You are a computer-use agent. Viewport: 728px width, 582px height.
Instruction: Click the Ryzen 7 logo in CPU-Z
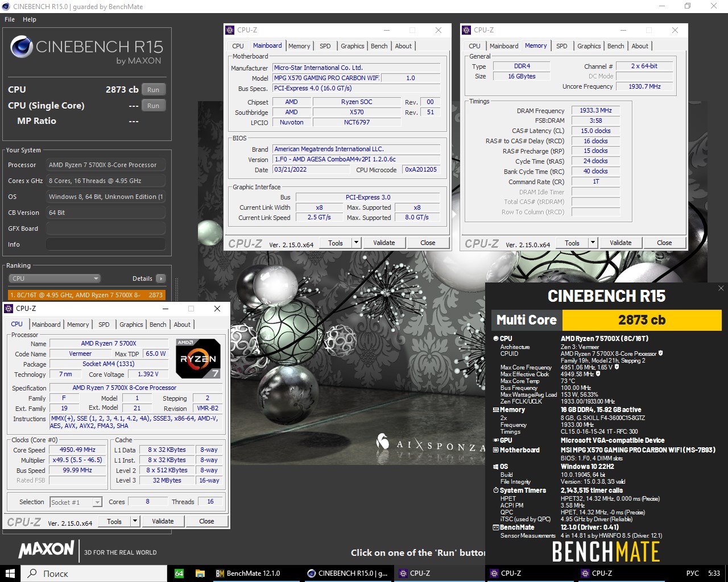click(x=198, y=359)
